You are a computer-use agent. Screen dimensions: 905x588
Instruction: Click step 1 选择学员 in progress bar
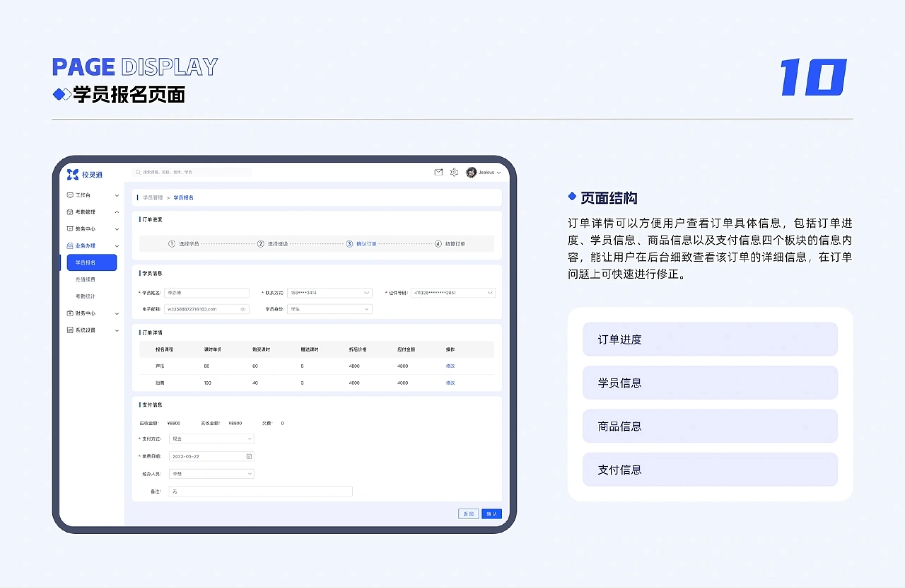[184, 244]
